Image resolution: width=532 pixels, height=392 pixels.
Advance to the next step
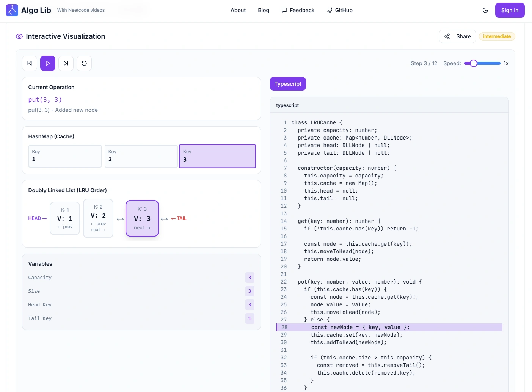[x=66, y=63]
